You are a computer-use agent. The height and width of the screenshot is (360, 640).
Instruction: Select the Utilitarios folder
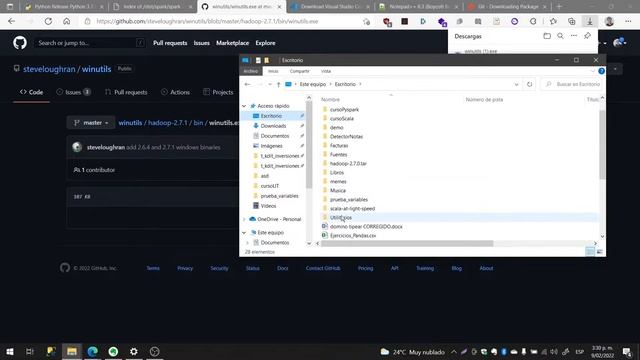click(341, 218)
